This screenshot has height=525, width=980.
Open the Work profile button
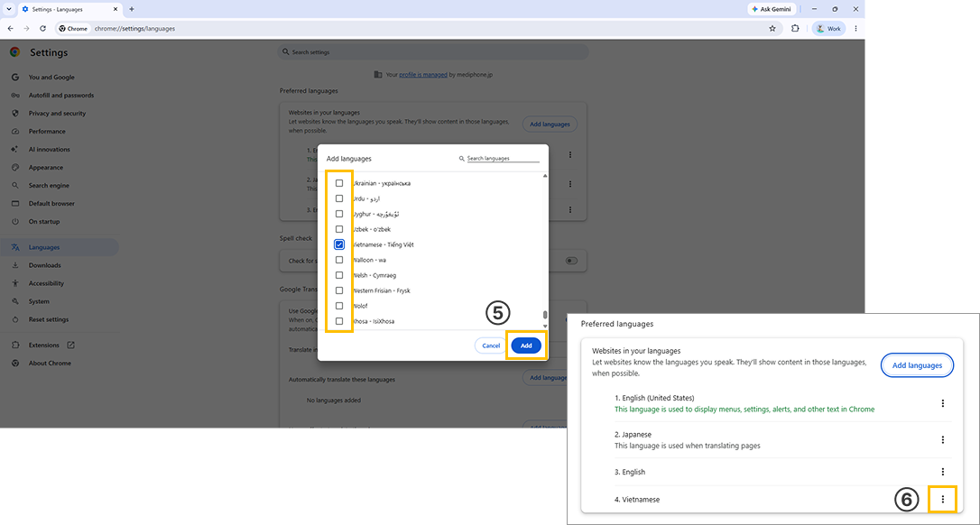coord(828,29)
